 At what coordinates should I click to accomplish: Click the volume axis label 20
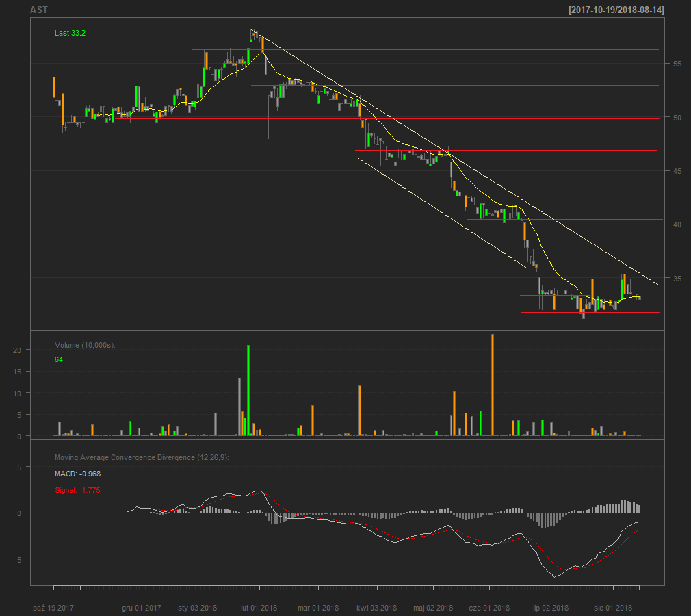pos(16,350)
